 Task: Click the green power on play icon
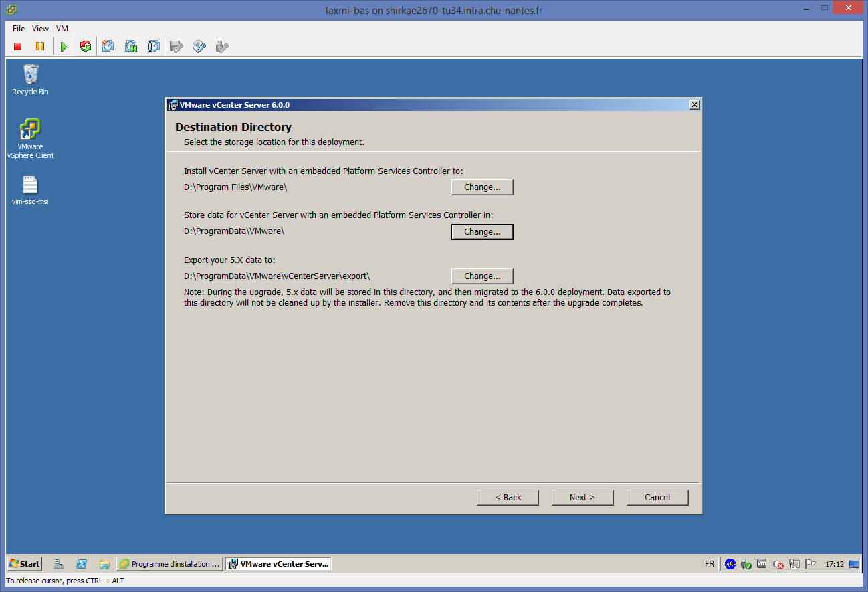[x=63, y=46]
